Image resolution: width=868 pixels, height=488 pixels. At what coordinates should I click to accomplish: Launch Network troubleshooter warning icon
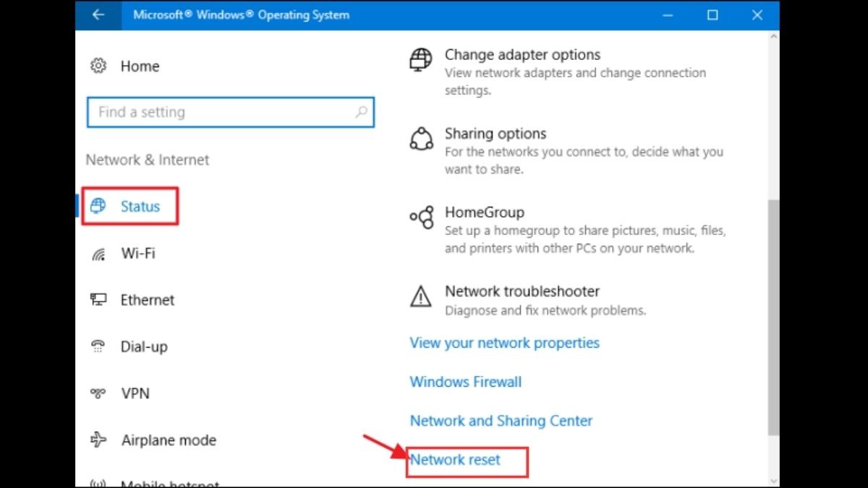tap(421, 296)
